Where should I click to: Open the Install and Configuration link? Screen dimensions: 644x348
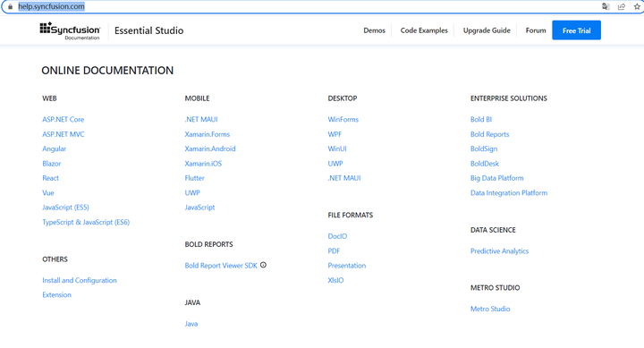pyautogui.click(x=80, y=280)
